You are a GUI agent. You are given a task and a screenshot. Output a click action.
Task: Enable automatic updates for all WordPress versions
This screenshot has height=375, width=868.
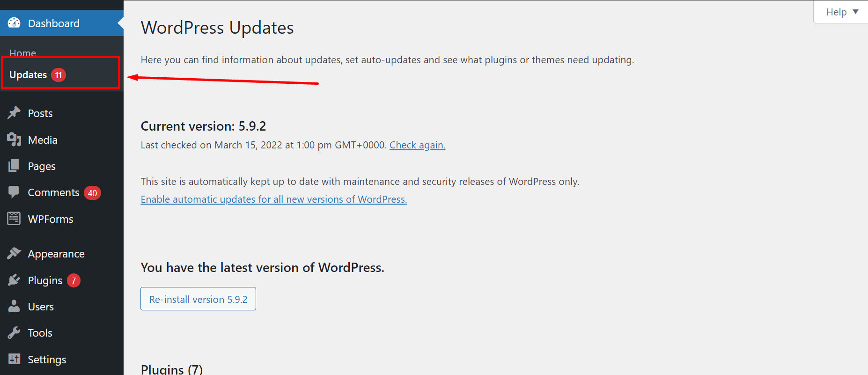[x=273, y=199]
